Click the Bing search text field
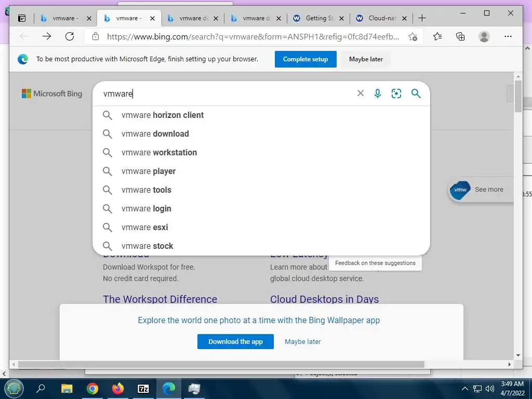The width and height of the screenshot is (532, 399). 228,94
